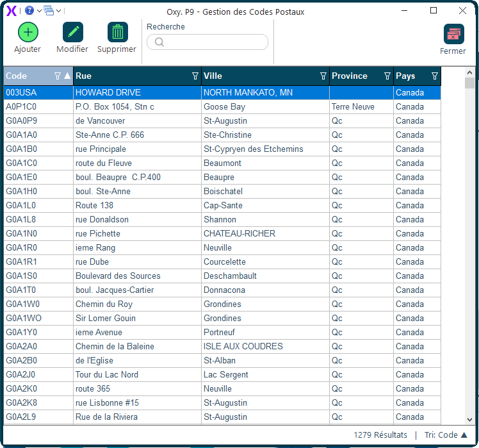Click the NORTH MANKATO, MN city cell
Screen dimensions: 479x448
pyautogui.click(x=265, y=93)
